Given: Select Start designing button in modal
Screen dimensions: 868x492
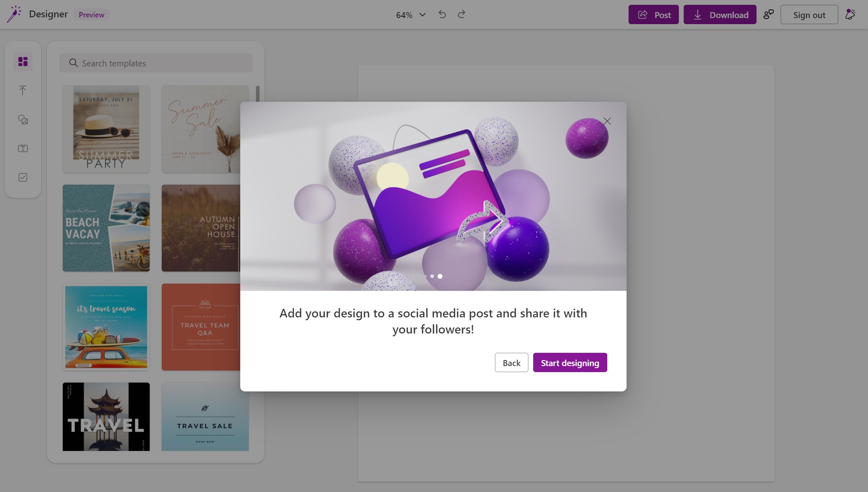Looking at the screenshot, I should point(569,362).
